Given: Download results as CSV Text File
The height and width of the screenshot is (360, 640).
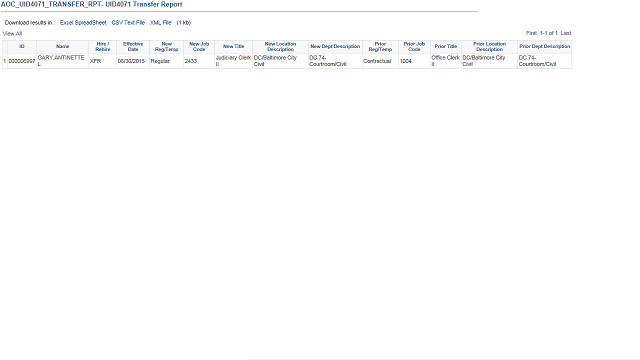Looking at the screenshot, I should coord(128,23).
